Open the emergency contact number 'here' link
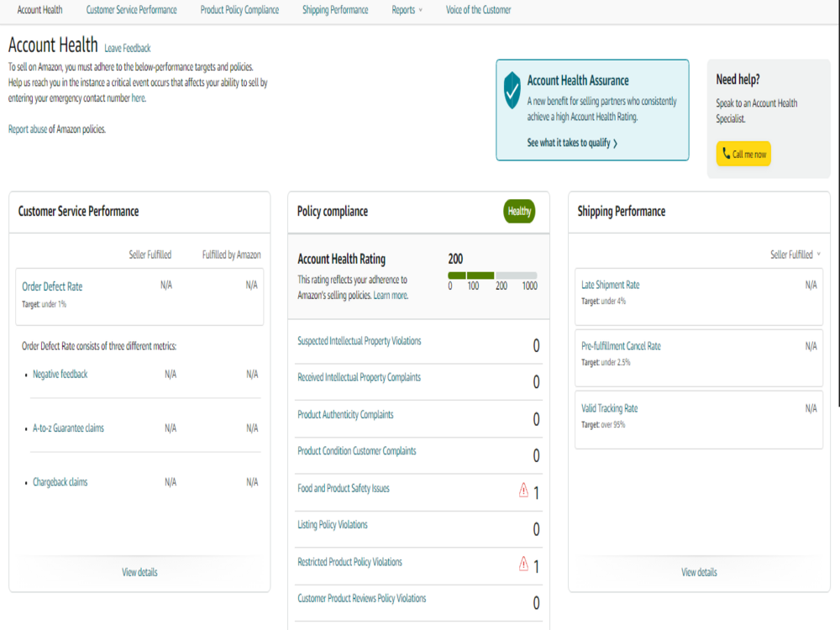Viewport: 840px width, 630px height. (x=139, y=98)
